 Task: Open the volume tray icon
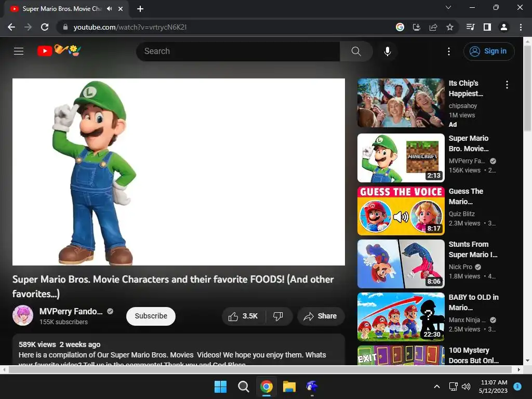pyautogui.click(x=466, y=387)
